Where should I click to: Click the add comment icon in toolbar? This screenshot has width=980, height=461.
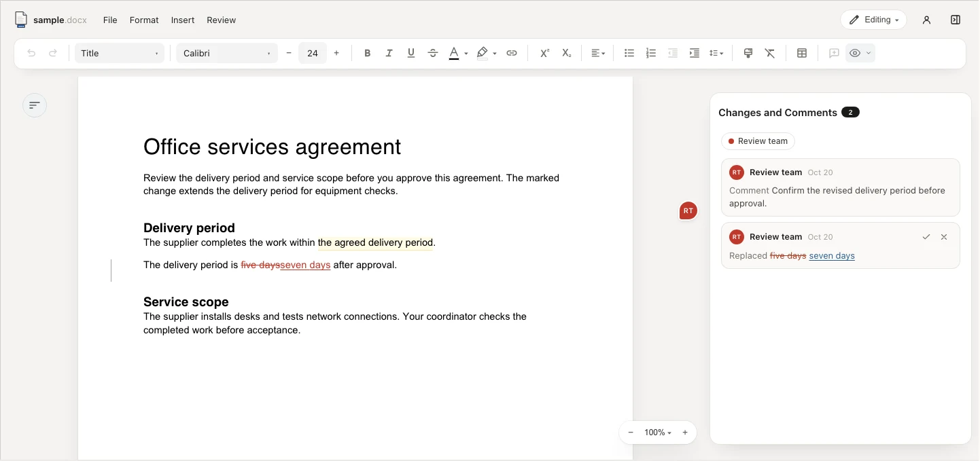(834, 53)
